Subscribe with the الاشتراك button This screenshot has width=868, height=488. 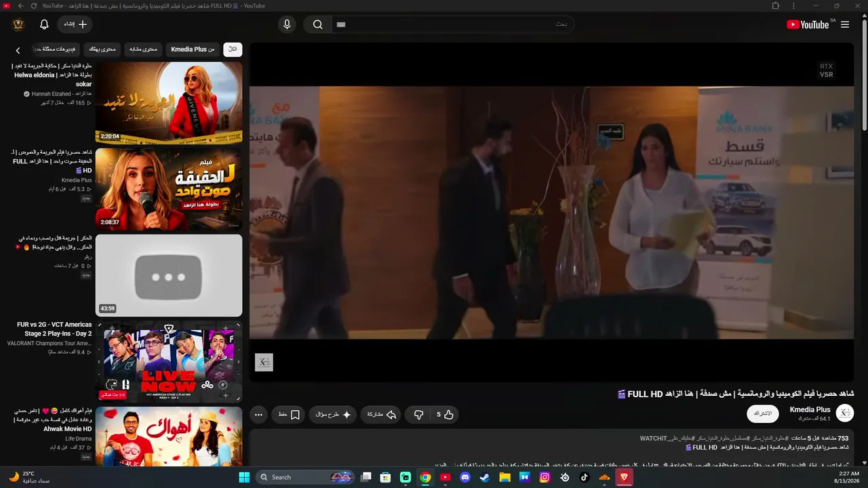click(763, 413)
